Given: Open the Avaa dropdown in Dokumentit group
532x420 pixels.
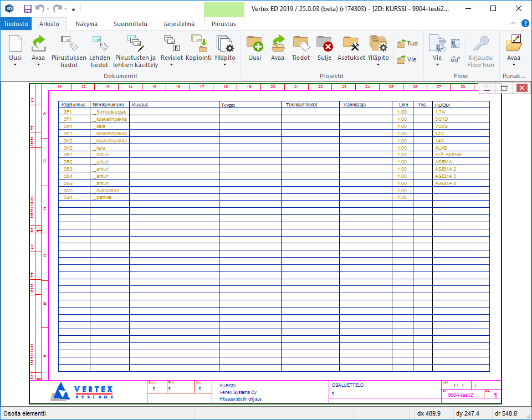Looking at the screenshot, I should [x=38, y=64].
